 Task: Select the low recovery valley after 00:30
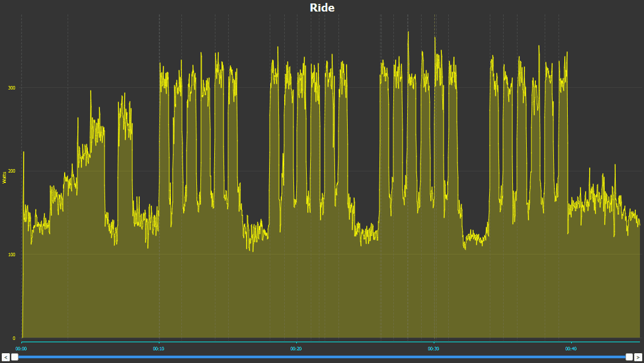point(475,238)
